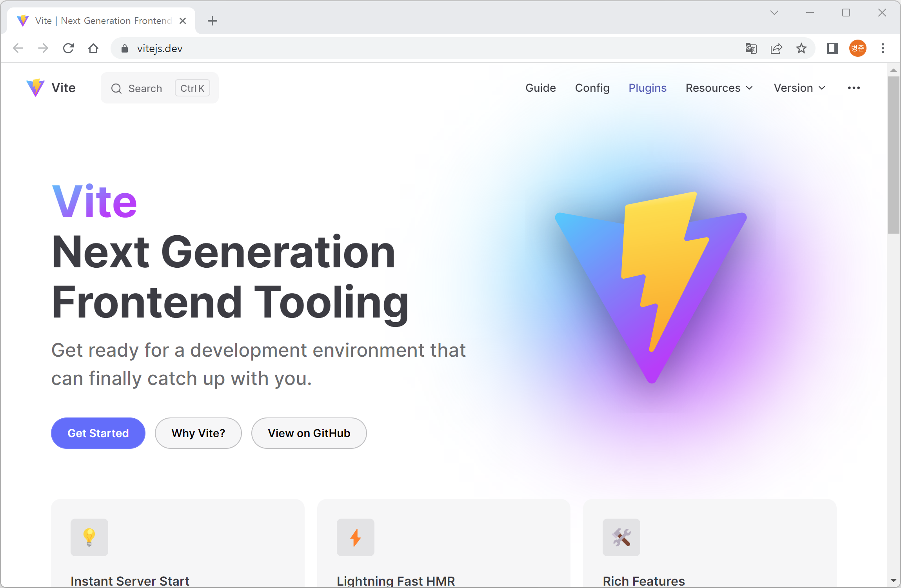Open the tab search chevron
Screen dimensions: 901x588
tap(774, 13)
